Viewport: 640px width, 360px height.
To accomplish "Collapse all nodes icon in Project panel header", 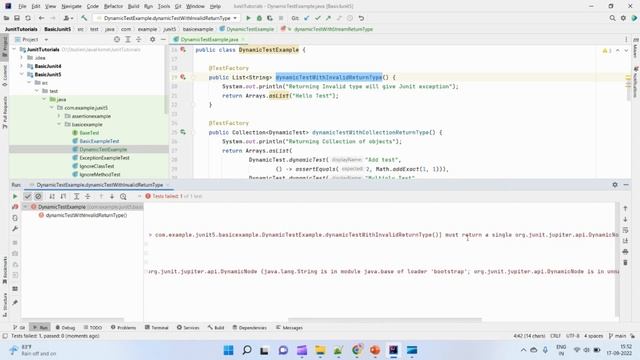I will click(139, 40).
